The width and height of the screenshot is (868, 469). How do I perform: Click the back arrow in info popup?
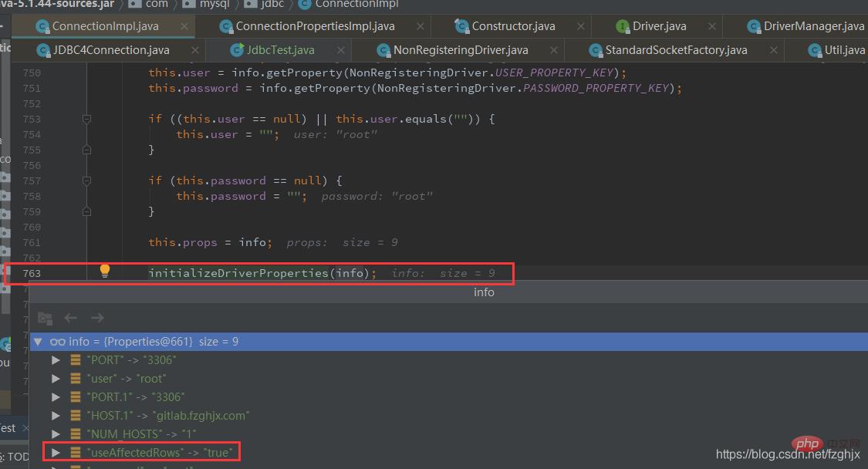coord(71,318)
